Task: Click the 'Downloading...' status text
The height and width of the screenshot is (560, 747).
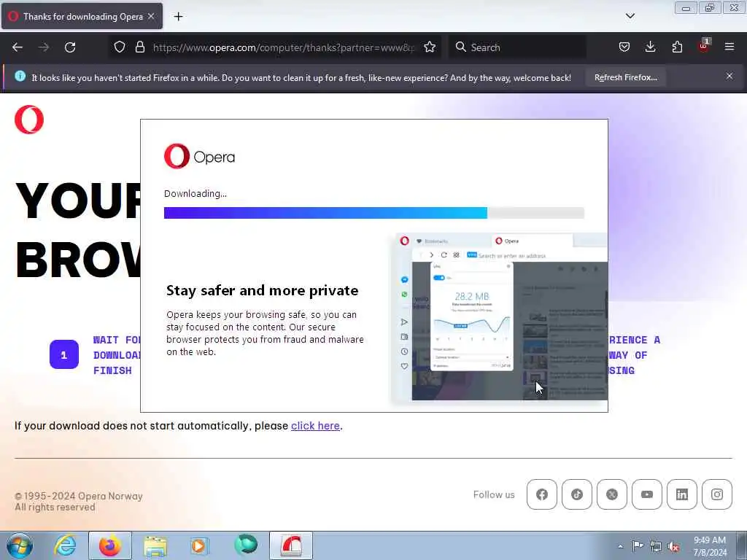Action: [x=196, y=194]
